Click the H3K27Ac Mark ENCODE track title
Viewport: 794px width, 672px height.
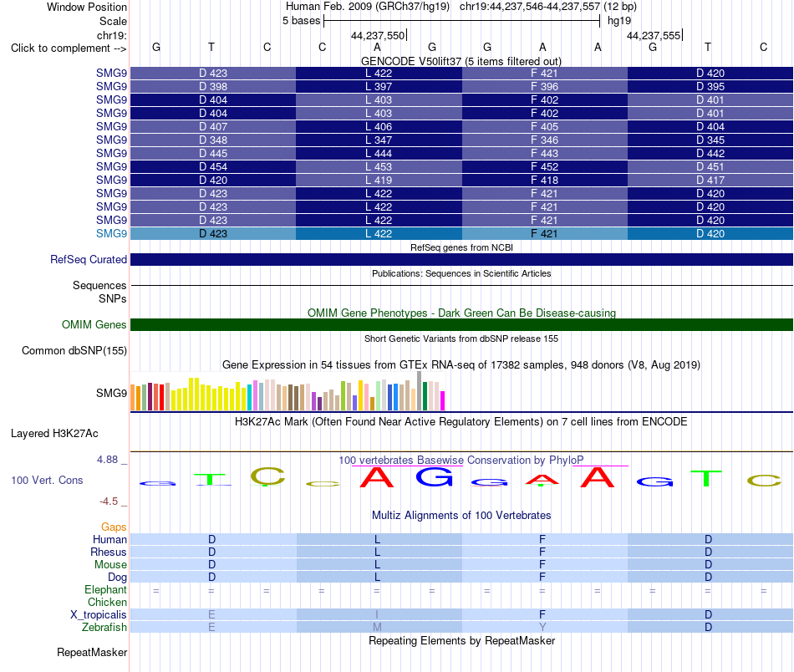461,422
